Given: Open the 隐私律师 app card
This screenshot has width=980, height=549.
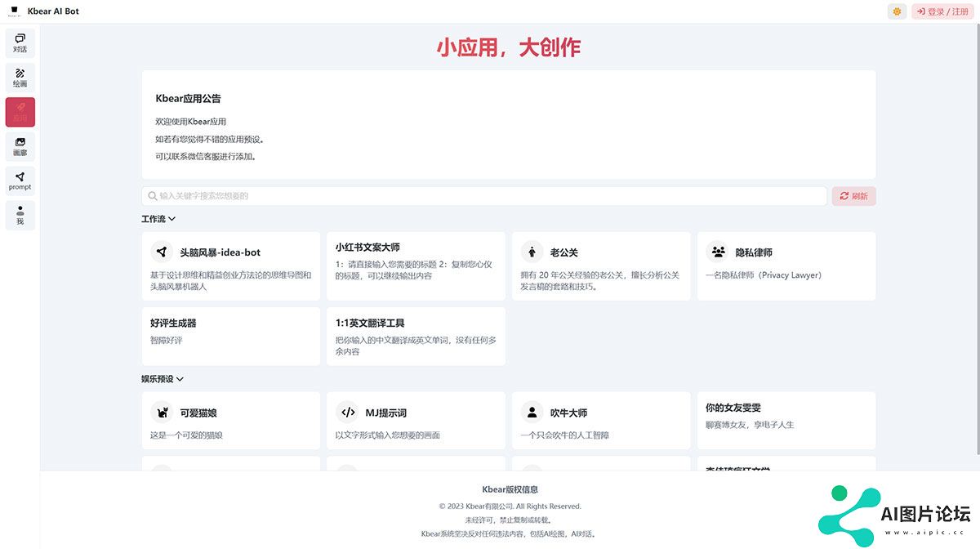Looking at the screenshot, I should [x=786, y=266].
